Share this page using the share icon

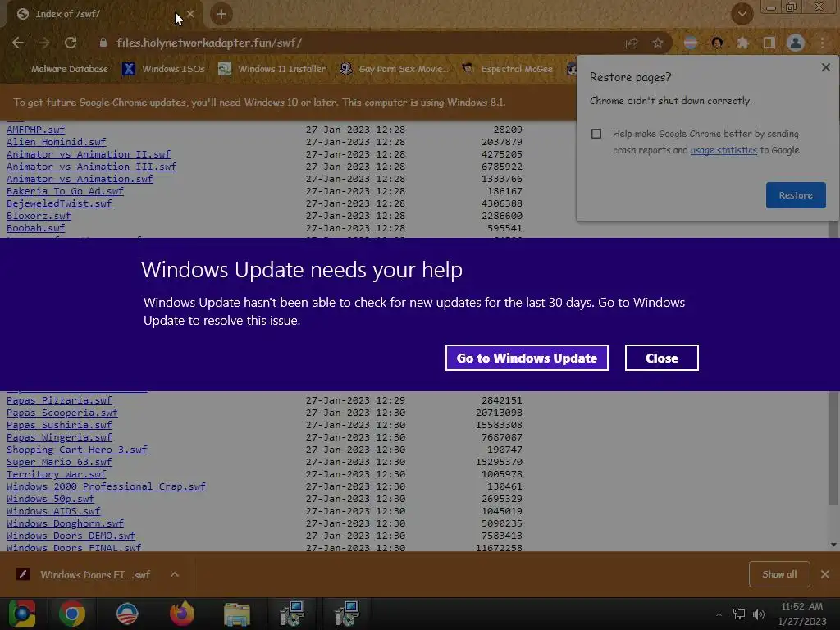click(x=632, y=43)
